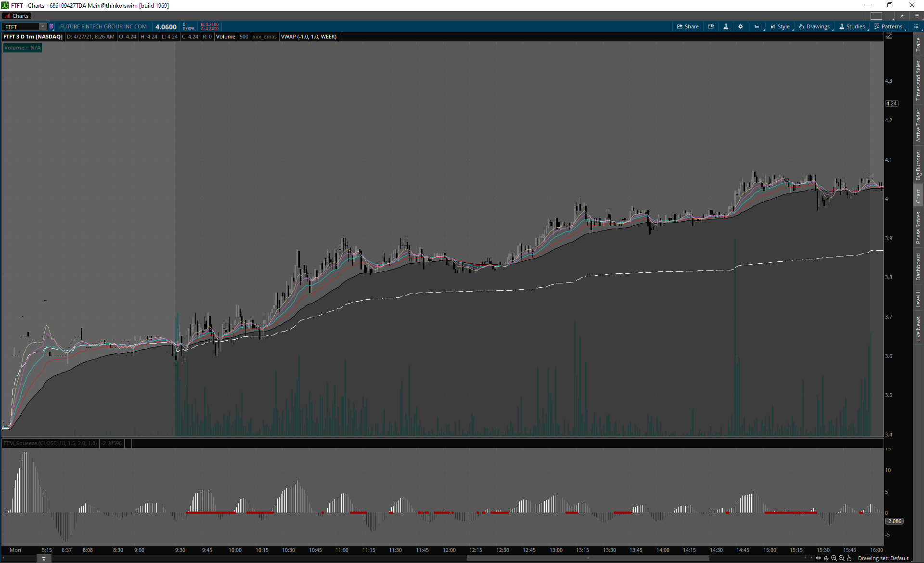
Task: Expand the Style dropdown menu
Action: click(x=780, y=26)
